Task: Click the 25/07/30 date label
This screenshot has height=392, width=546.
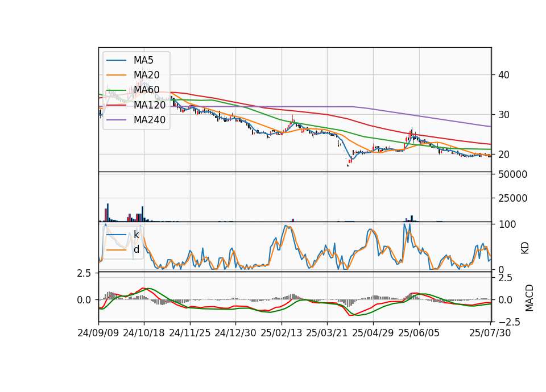Action: click(490, 333)
